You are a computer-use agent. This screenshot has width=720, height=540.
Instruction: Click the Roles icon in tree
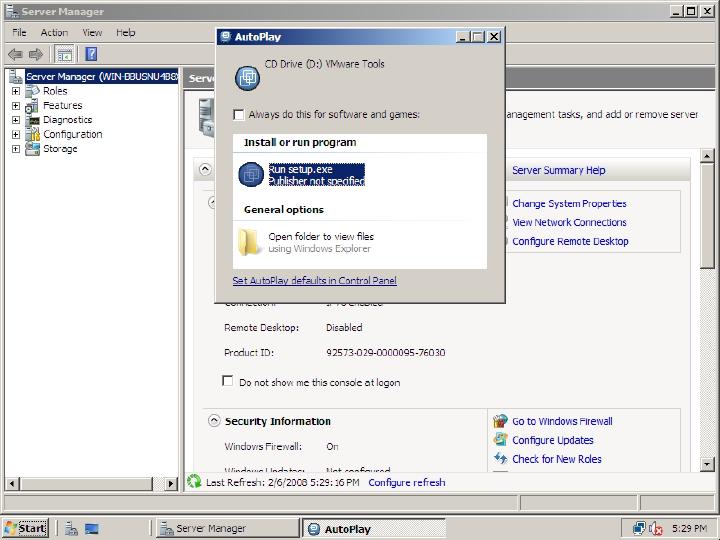[x=32, y=91]
